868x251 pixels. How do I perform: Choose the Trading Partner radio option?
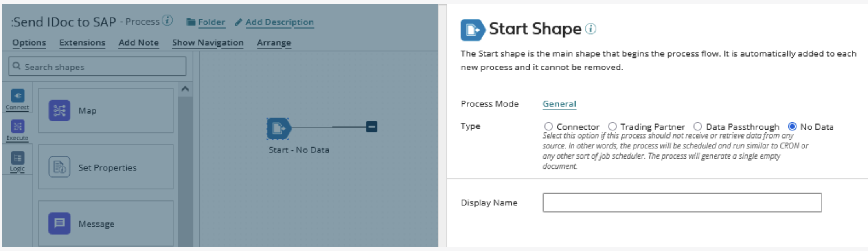[x=612, y=127]
